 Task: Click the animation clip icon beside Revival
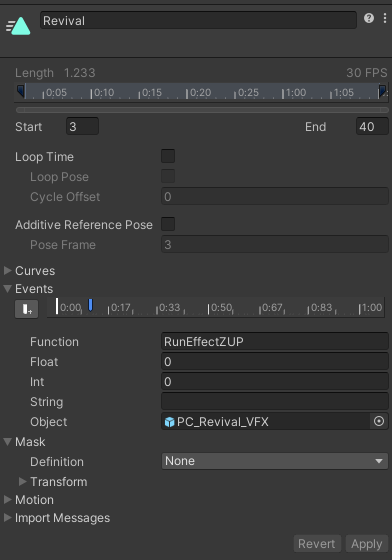coord(19,26)
